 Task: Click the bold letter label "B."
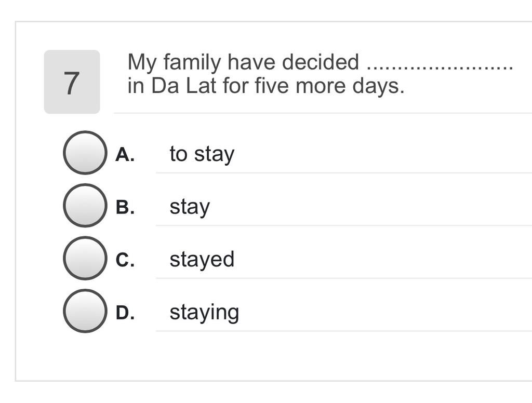125,207
